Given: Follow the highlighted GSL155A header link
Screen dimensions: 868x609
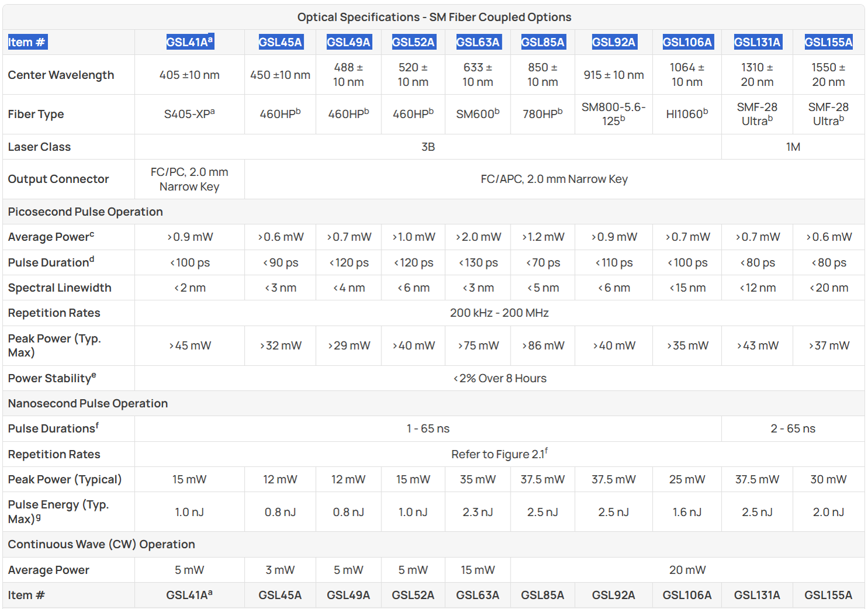Looking at the screenshot, I should coord(828,42).
